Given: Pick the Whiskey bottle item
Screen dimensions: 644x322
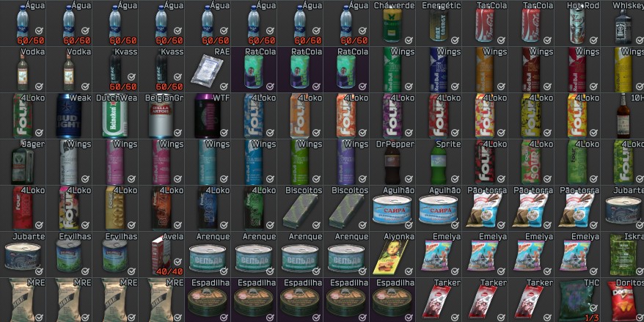Looking at the screenshot, I should pyautogui.click(x=623, y=23).
